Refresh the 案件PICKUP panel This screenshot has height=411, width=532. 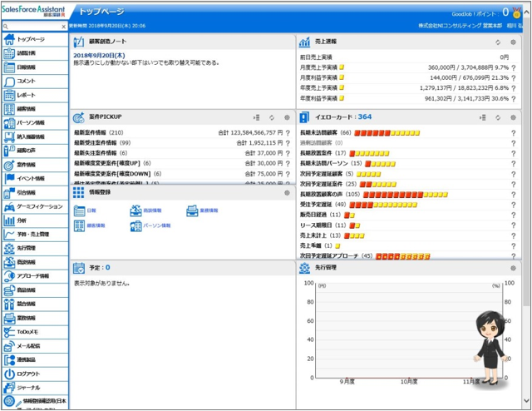[272, 117]
